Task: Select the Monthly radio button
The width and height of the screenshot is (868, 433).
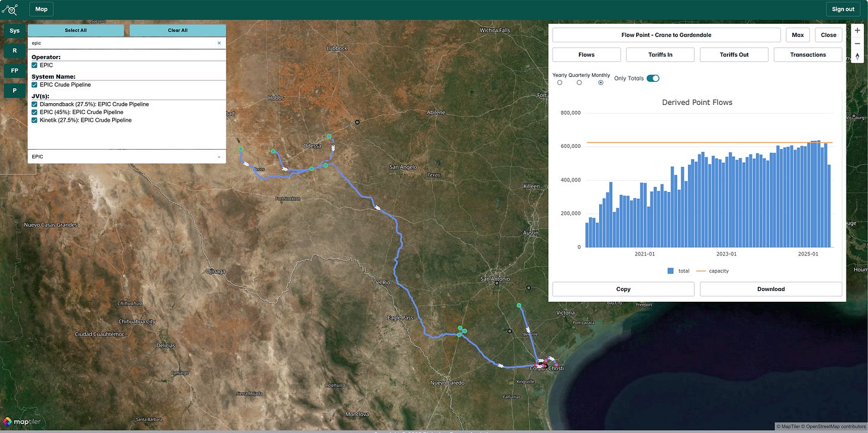Action: pos(600,82)
